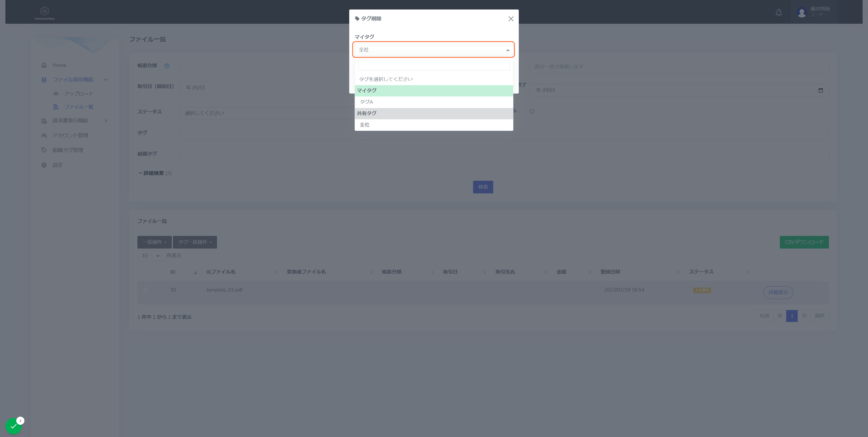Image resolution: width=868 pixels, height=437 pixels.
Task: Go to アップロード in the sidebar
Action: click(x=78, y=94)
